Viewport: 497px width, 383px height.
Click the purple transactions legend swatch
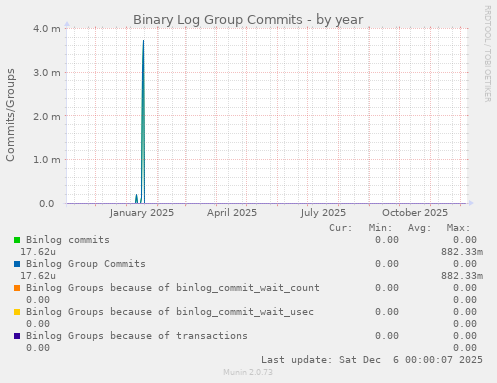click(x=17, y=336)
